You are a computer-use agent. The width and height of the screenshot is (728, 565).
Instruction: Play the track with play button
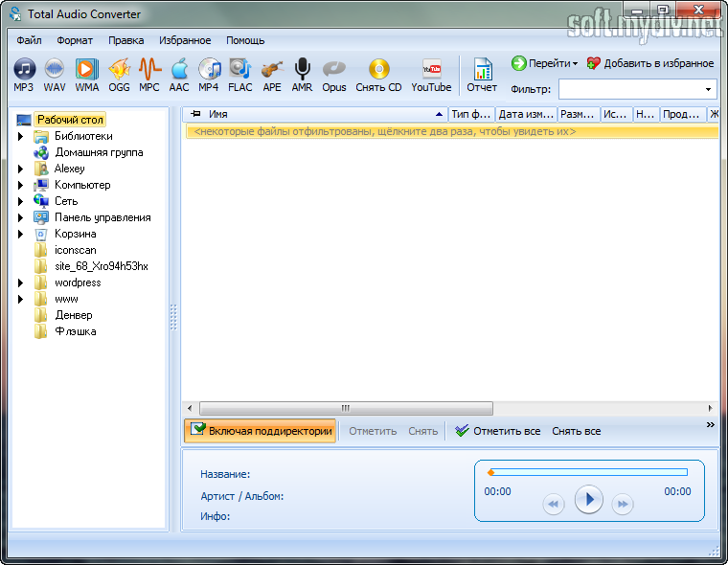(589, 500)
